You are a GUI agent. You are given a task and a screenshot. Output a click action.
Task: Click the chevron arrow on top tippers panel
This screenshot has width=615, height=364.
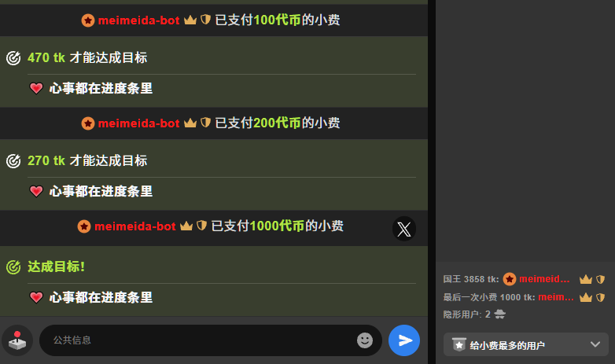pyautogui.click(x=595, y=344)
